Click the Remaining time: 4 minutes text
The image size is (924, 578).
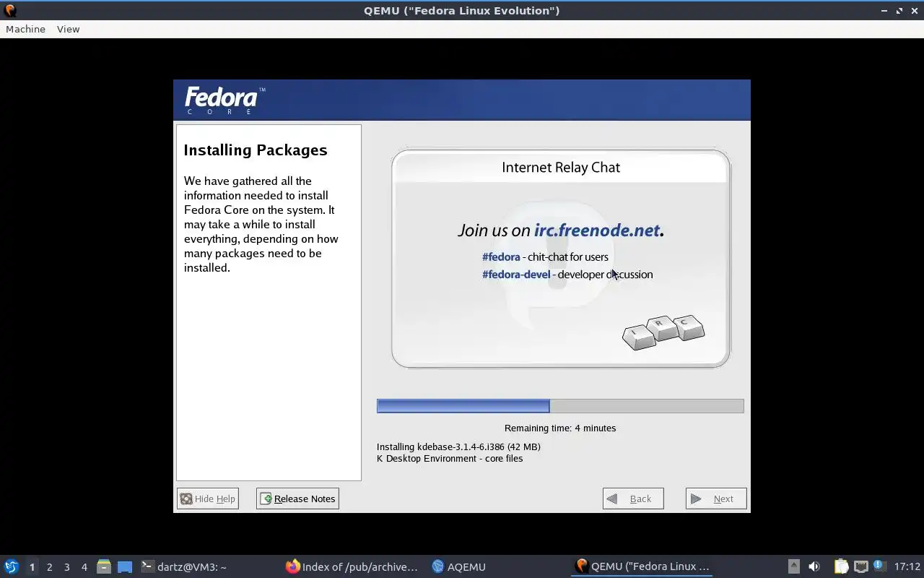tap(560, 428)
